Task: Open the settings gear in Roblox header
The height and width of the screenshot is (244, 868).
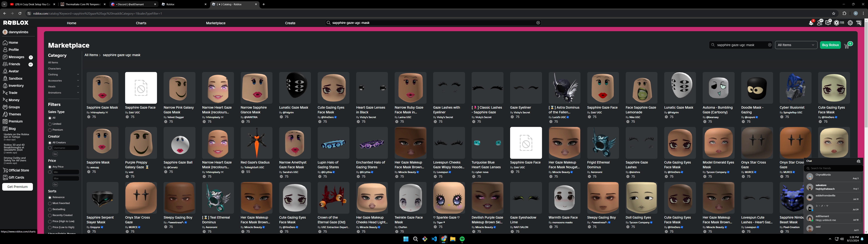Action: coord(850,23)
